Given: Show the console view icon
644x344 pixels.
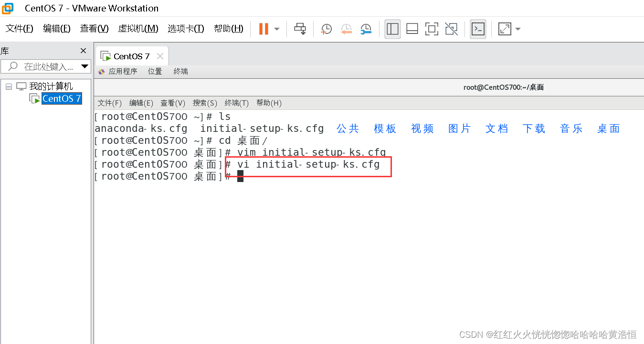Looking at the screenshot, I should (478, 29).
